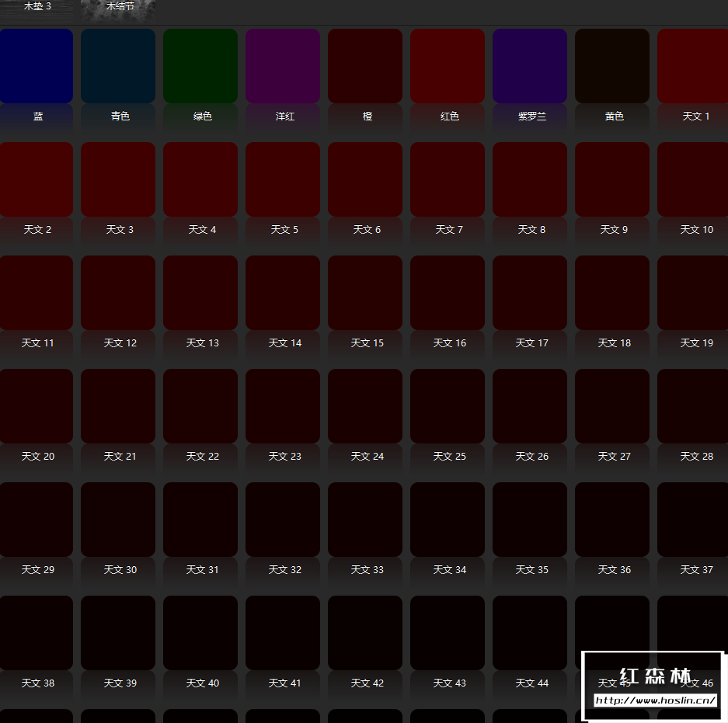Choose the 红色 red swatch
This screenshot has width=728, height=723.
click(x=448, y=66)
